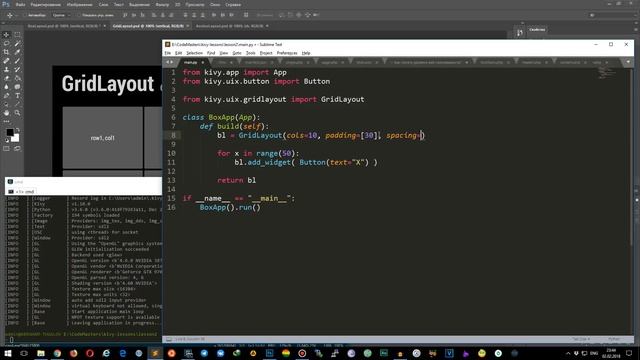Select the Crop tool
The height and width of the screenshot is (360, 640).
[x=6, y=52]
